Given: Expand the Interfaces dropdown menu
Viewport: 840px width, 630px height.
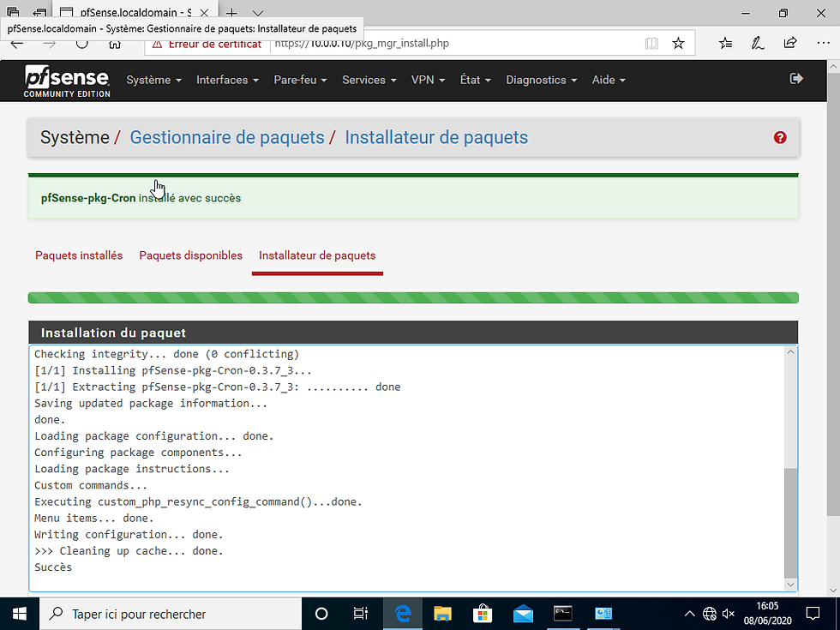Looking at the screenshot, I should (228, 80).
